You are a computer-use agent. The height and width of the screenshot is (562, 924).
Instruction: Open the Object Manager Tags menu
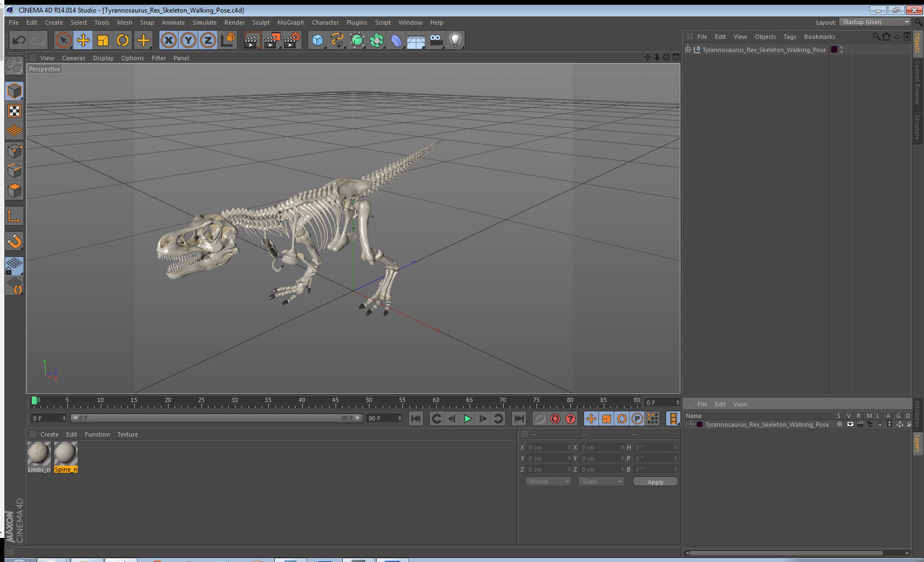click(790, 37)
